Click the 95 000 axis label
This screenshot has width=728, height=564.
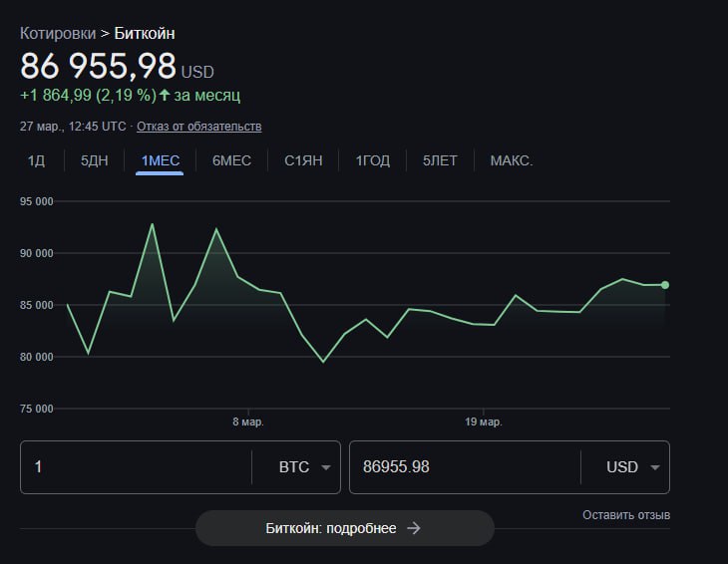(x=37, y=201)
